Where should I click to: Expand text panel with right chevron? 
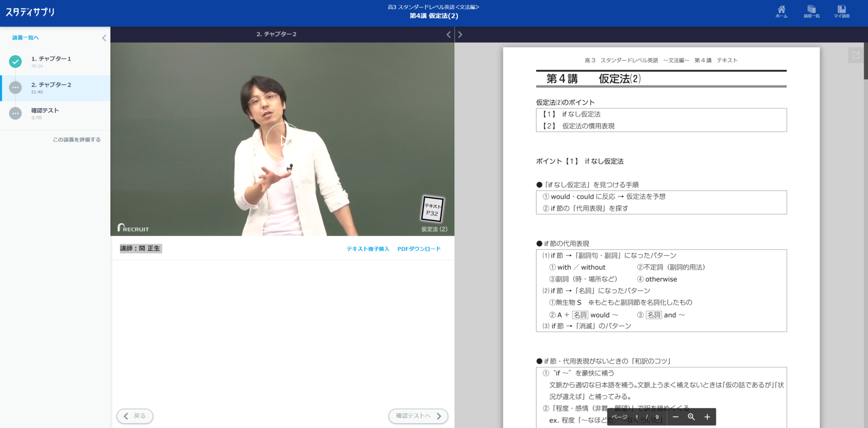[x=460, y=35]
